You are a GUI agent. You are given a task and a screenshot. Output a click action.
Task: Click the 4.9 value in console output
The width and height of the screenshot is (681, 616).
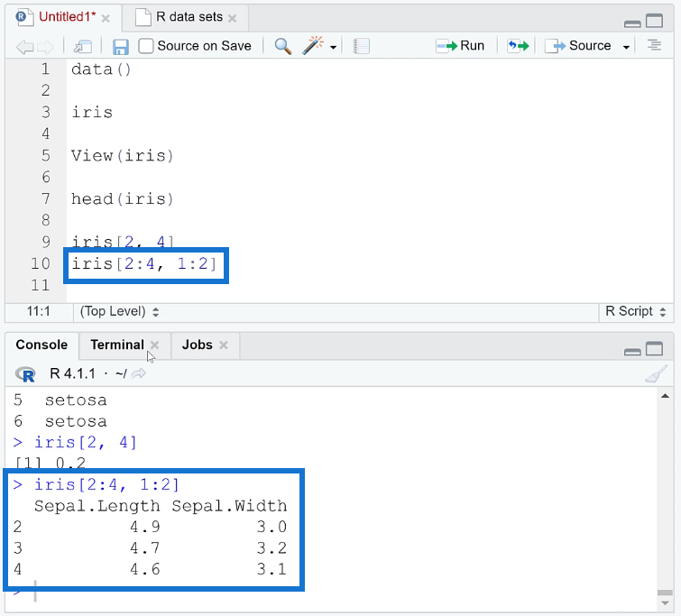145,527
